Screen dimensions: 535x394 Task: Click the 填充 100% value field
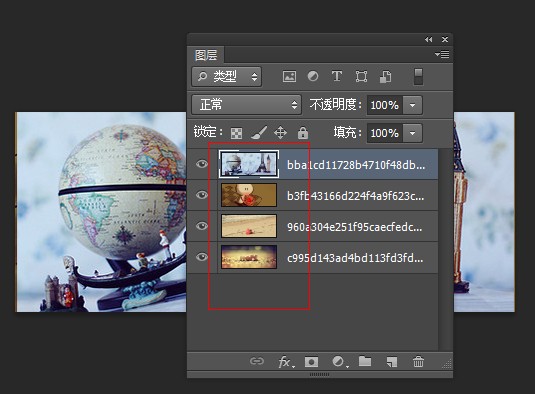point(385,133)
